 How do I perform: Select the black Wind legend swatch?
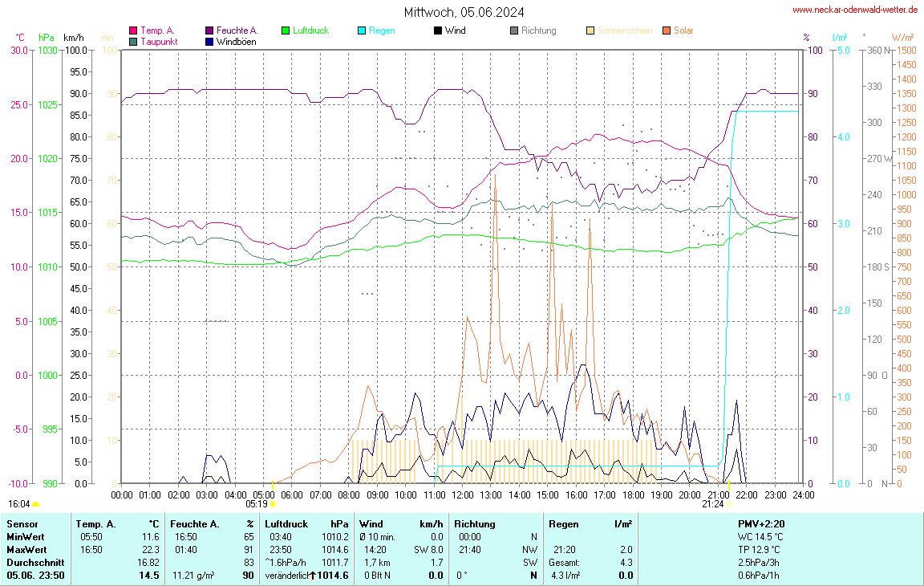[x=438, y=31]
